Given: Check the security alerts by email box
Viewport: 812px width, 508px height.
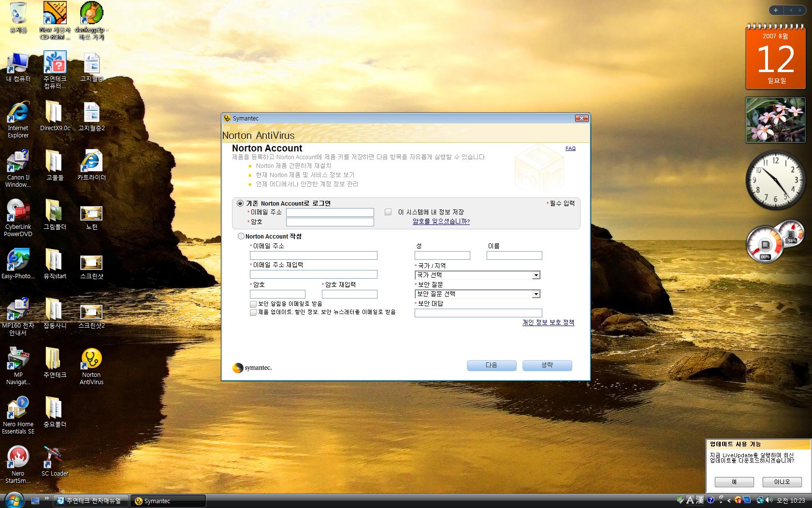Looking at the screenshot, I should 253,304.
